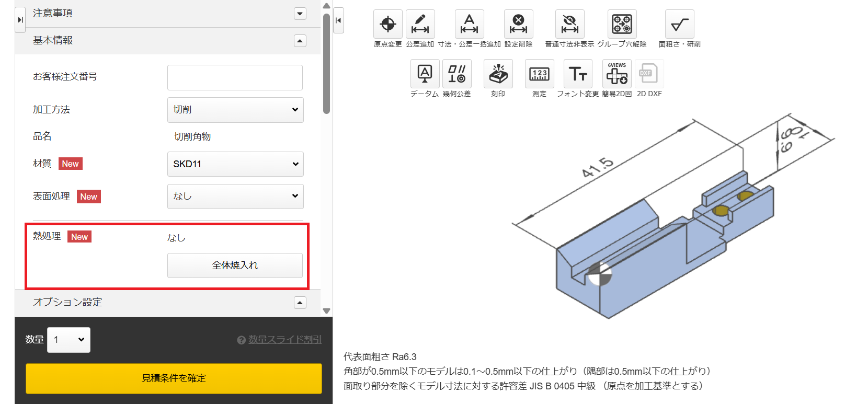Image resolution: width=868 pixels, height=404 pixels.
Task: Open the 数量スライド割引 link
Action: pyautogui.click(x=285, y=340)
